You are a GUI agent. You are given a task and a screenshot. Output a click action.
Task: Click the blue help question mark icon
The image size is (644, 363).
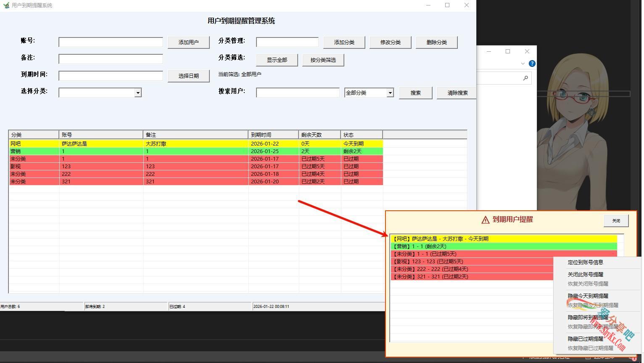click(532, 64)
